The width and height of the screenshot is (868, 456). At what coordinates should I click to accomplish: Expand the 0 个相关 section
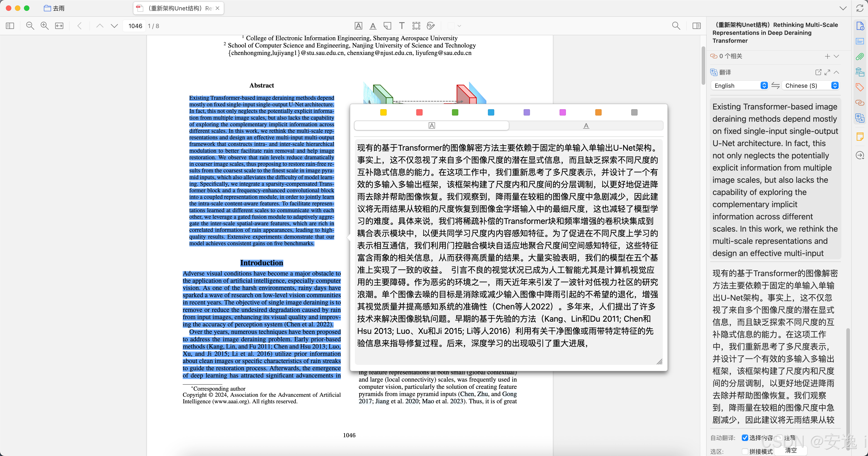coord(836,56)
